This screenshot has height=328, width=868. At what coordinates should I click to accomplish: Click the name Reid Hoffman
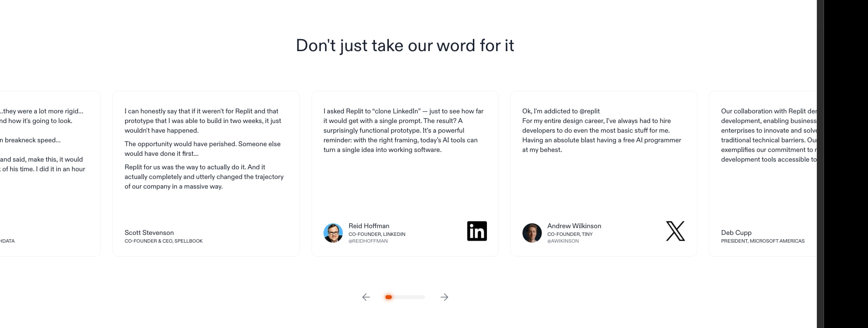tap(369, 226)
